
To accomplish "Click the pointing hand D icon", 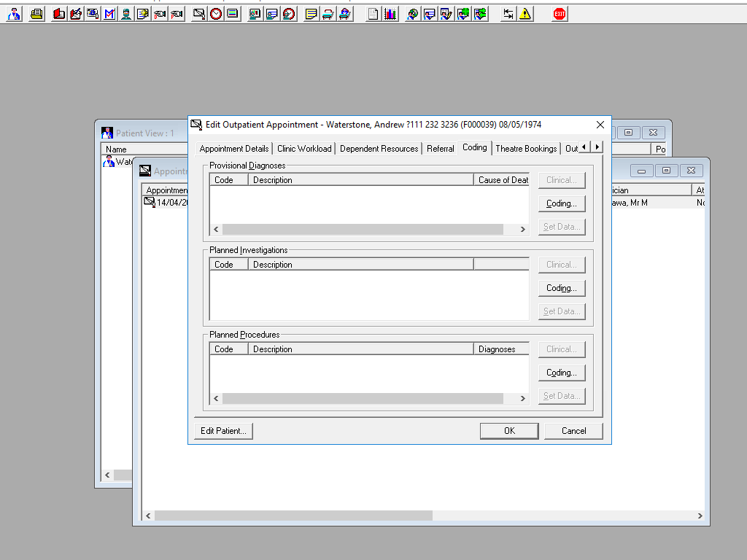I will [x=160, y=14].
